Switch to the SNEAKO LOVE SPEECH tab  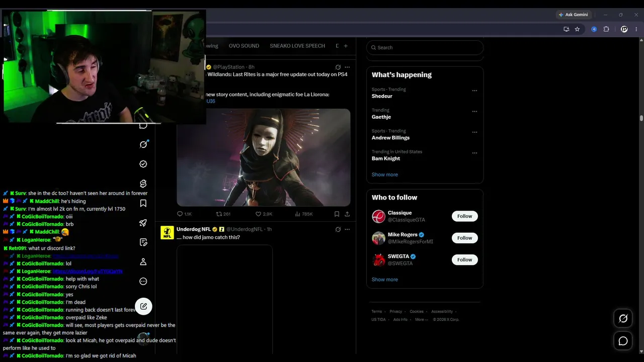(x=297, y=46)
